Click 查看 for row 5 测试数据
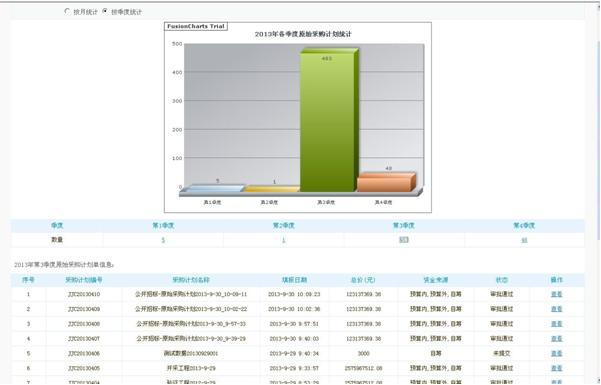The image size is (601, 385). pyautogui.click(x=556, y=354)
